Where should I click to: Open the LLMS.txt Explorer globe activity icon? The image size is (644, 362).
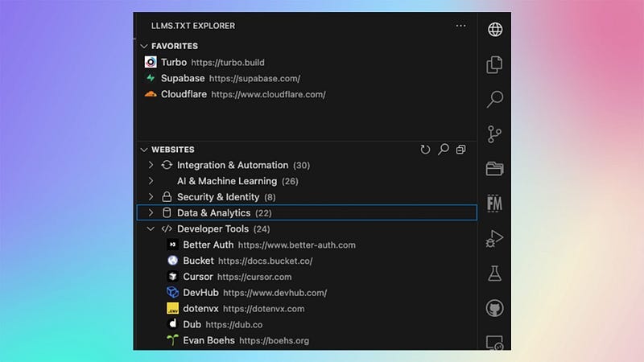[x=495, y=30]
